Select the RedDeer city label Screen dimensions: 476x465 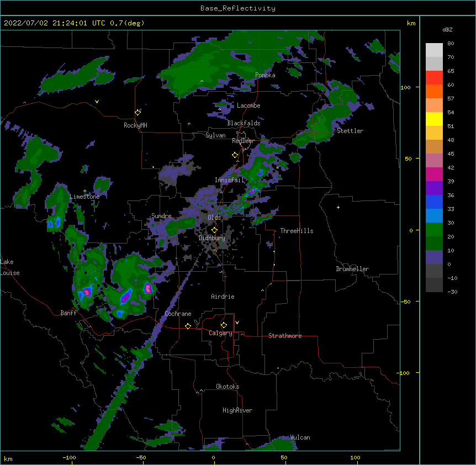point(244,141)
